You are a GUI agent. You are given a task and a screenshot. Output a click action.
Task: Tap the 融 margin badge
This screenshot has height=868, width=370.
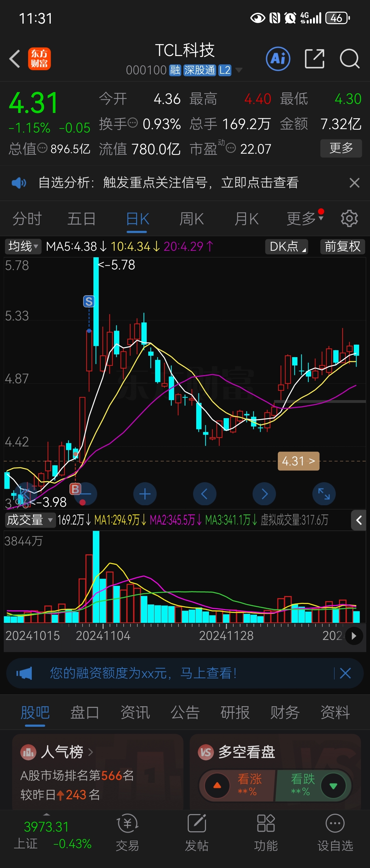coord(175,70)
